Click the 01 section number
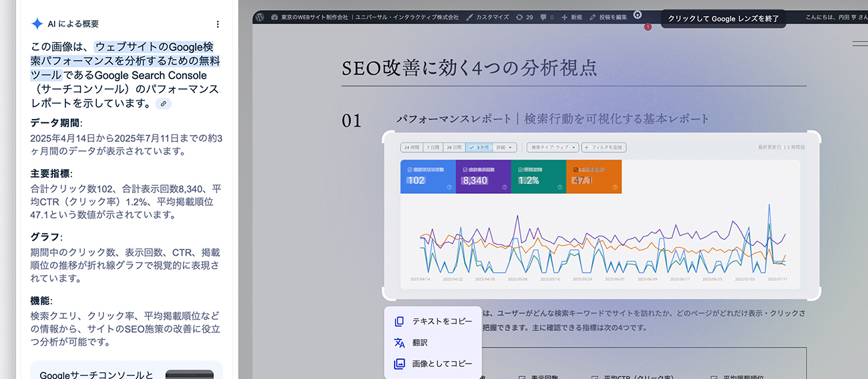 coord(351,121)
